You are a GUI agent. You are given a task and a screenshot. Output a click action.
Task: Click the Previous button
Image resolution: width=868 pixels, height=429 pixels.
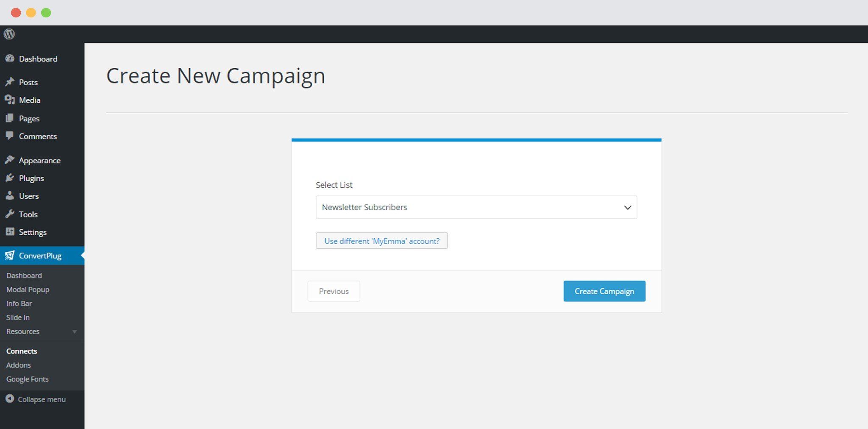[x=334, y=291]
